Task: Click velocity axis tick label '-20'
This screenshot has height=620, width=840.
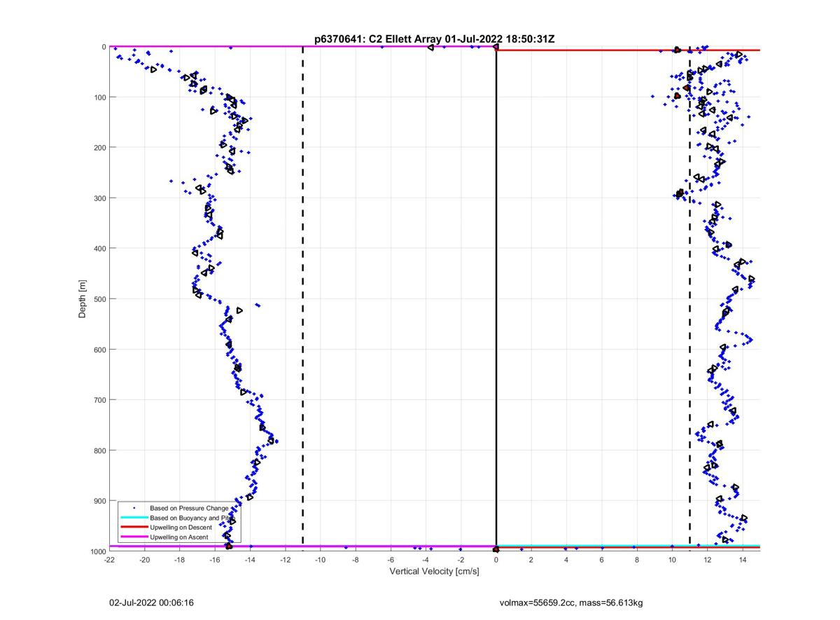Action: [x=144, y=560]
